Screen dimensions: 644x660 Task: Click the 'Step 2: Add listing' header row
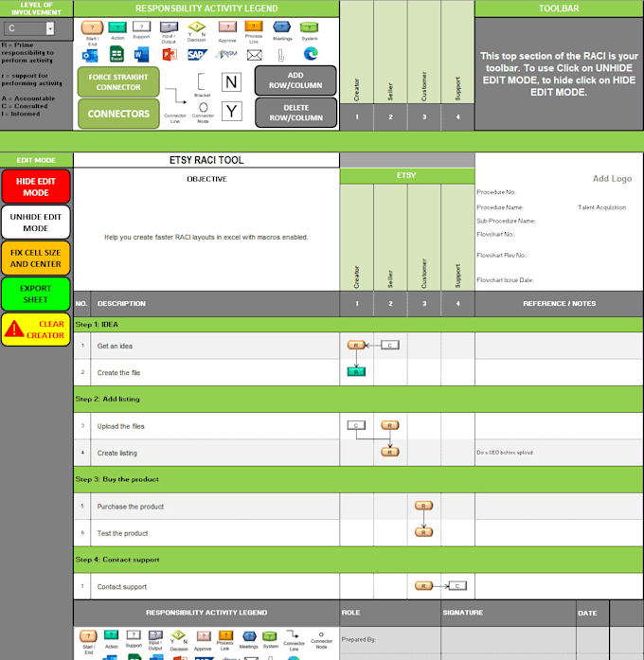[358, 399]
